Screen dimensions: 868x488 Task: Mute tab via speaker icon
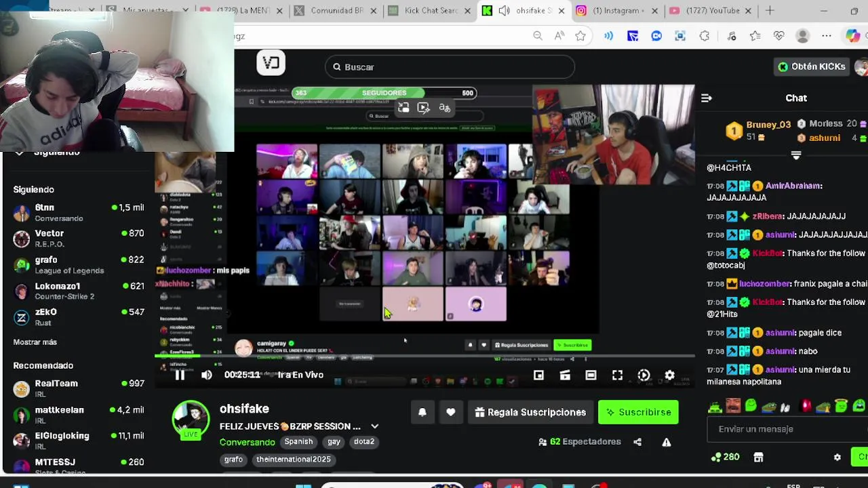[505, 11]
